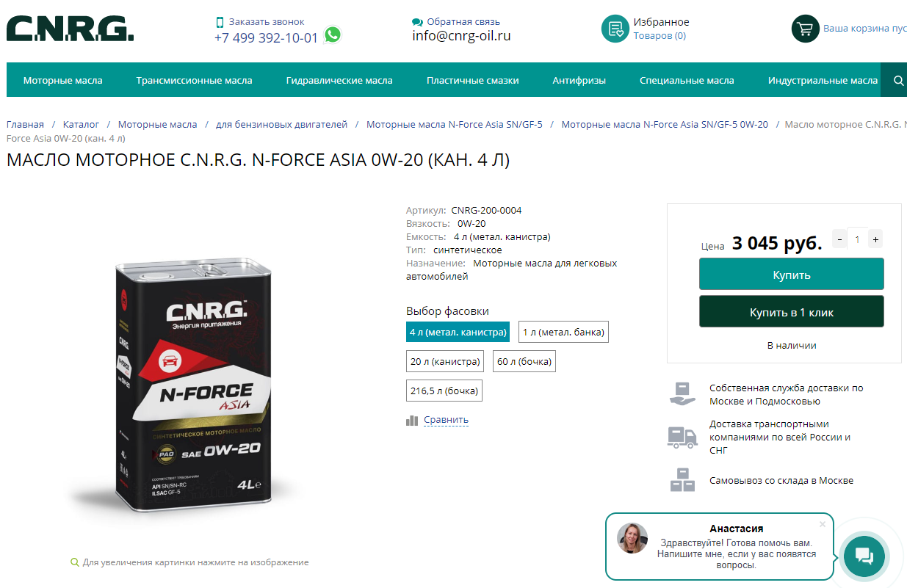Image resolution: width=907 pixels, height=588 pixels.
Task: Open WhatsApp chat icon next to phone number
Action: click(x=333, y=35)
